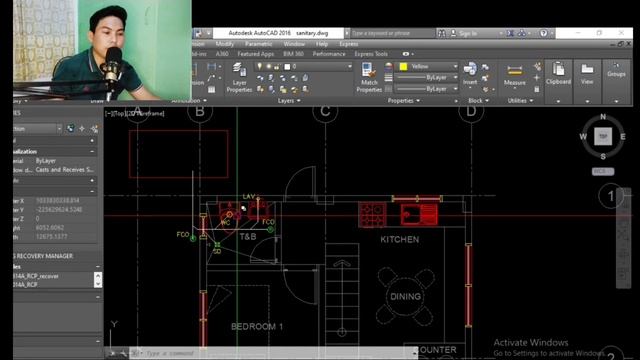Click the A360 stay connected icon
This screenshot has height=360, width=640.
point(522,33)
